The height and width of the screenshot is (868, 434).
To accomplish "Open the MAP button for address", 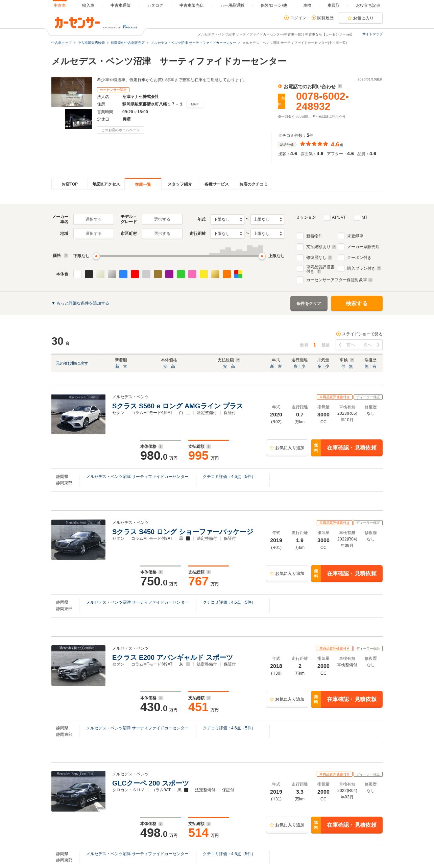I will 195,104.
